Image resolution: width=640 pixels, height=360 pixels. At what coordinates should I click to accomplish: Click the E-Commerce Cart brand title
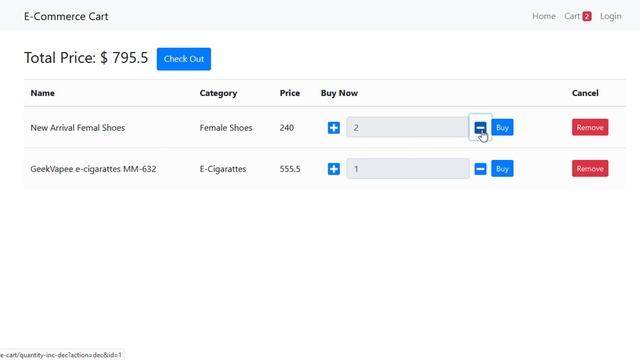66,16
